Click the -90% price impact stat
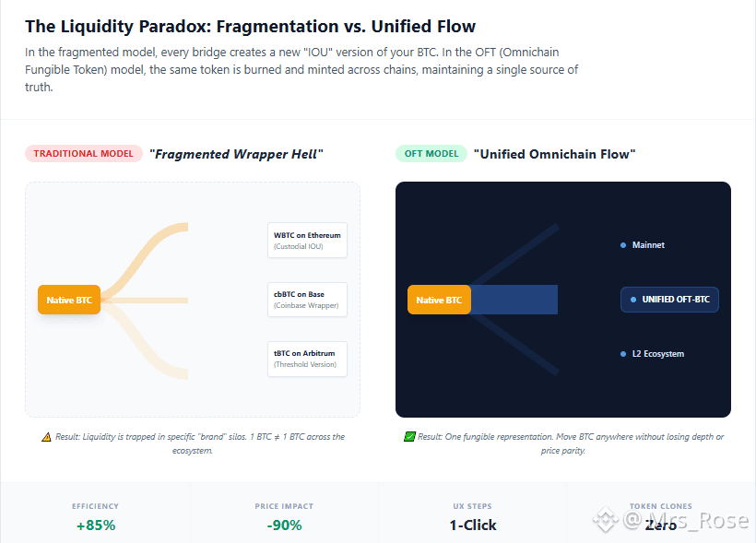 pos(284,525)
